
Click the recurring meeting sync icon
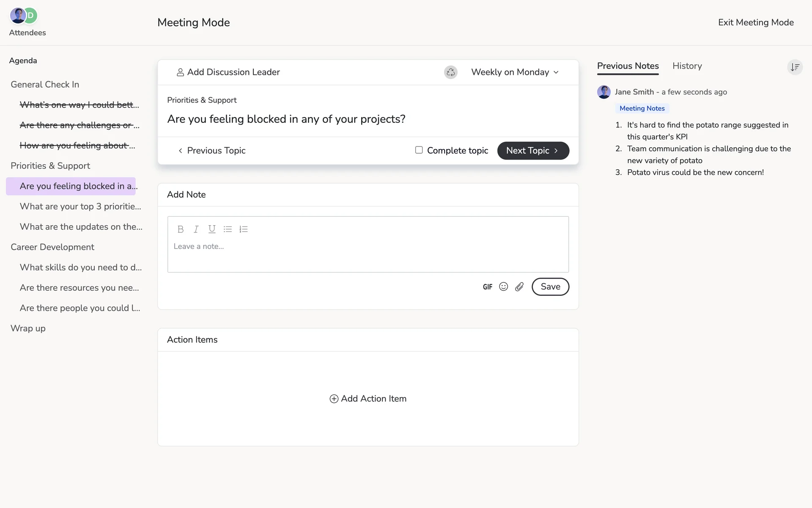(451, 72)
